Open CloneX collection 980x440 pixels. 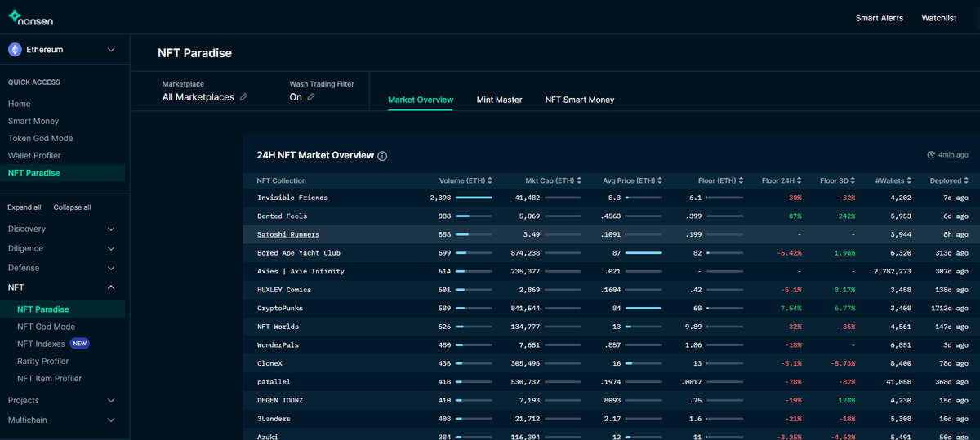pos(269,363)
